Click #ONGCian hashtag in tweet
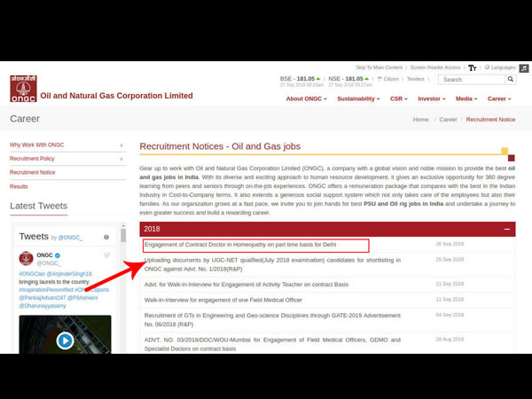The width and height of the screenshot is (532, 399). pos(32,274)
